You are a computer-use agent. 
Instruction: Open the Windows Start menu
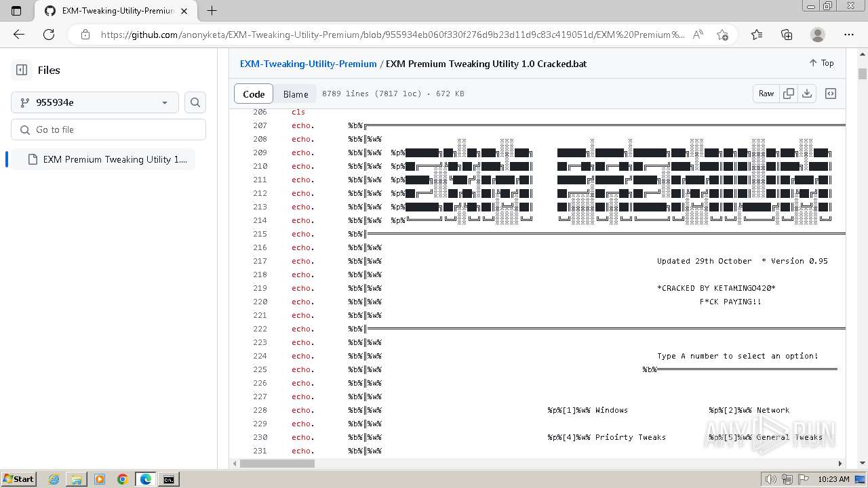[18, 479]
